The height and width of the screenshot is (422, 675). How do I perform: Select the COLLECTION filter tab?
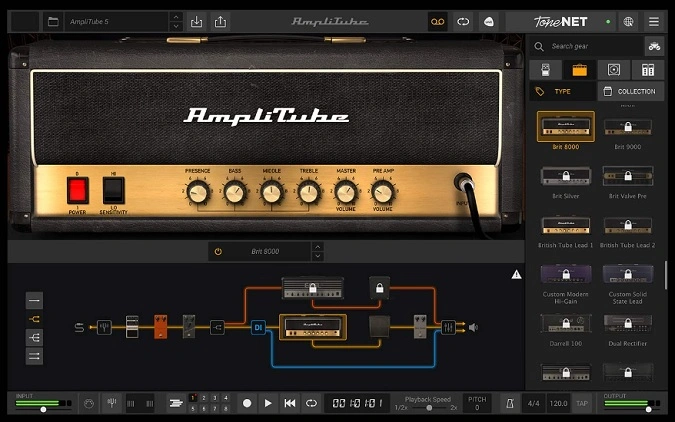(631, 92)
